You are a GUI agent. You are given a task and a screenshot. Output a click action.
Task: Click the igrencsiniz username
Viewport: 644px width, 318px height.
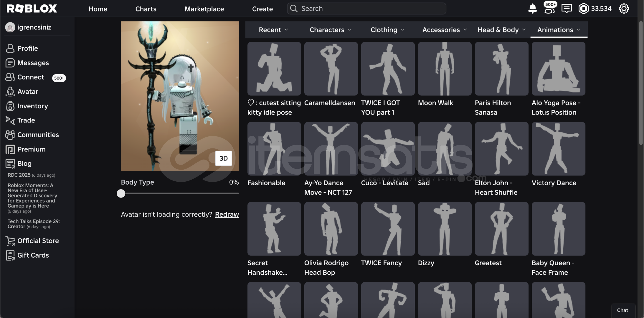tap(34, 27)
